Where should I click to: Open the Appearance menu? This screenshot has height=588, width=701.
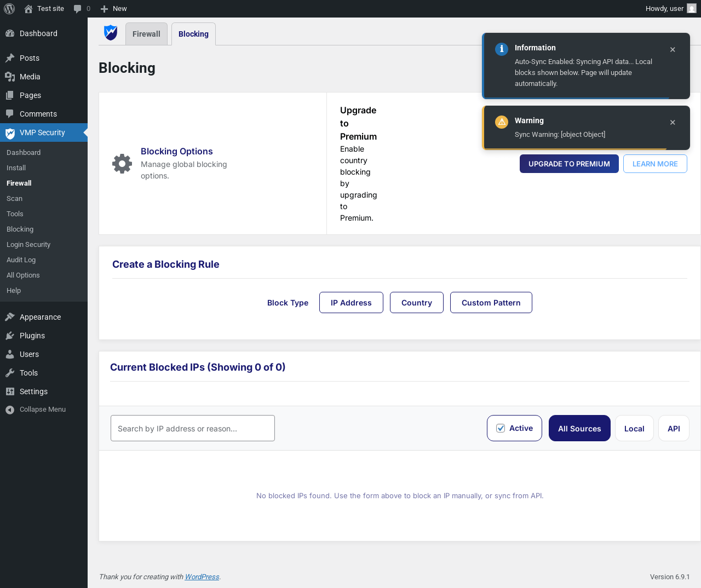[44, 317]
